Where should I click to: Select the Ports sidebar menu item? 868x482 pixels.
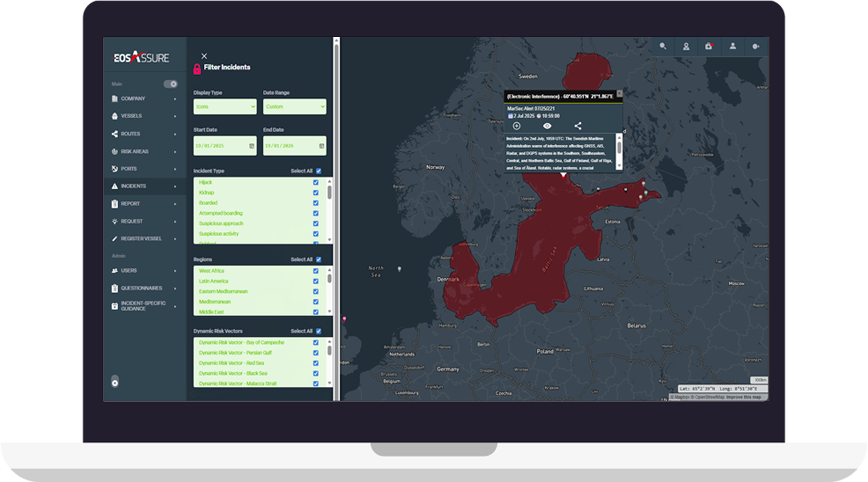129,169
